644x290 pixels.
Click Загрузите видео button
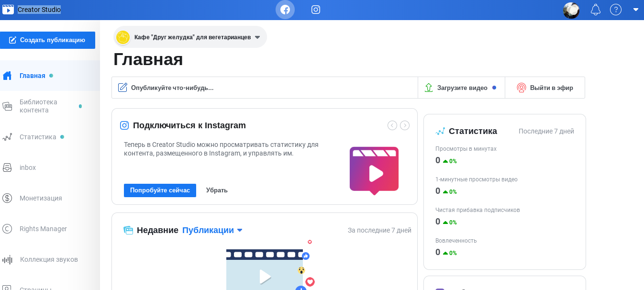pyautogui.click(x=461, y=88)
